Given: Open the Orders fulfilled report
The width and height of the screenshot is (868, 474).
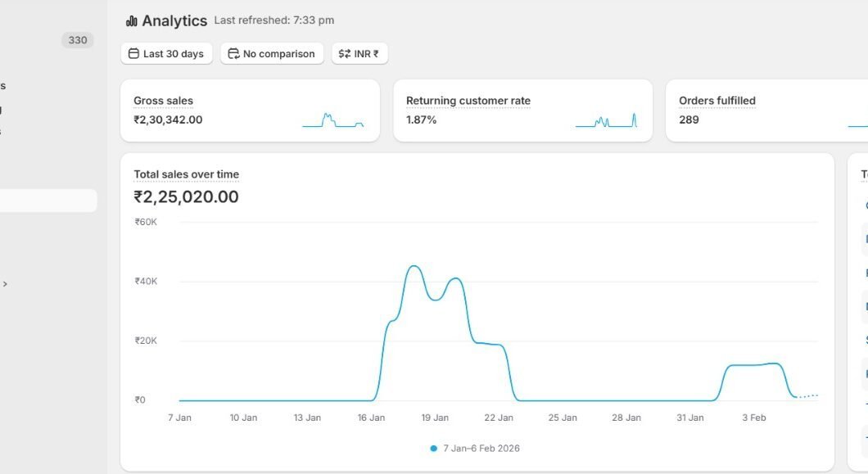Looking at the screenshot, I should coord(717,101).
